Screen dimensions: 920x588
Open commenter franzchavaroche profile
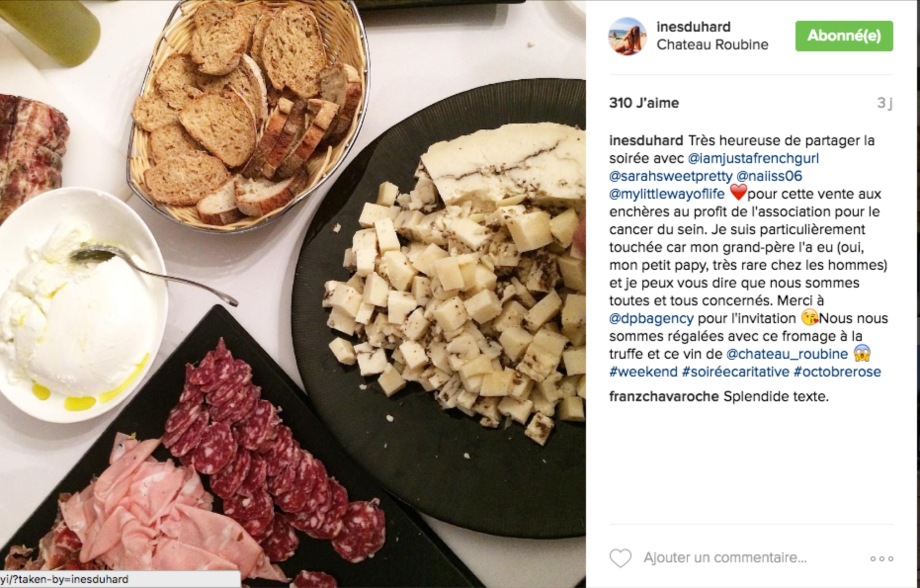point(664,397)
